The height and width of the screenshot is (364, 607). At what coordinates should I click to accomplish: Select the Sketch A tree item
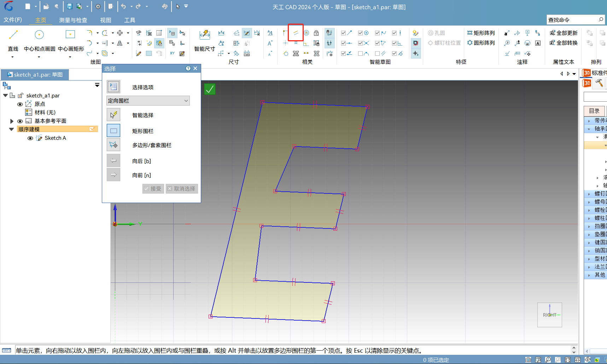point(56,138)
